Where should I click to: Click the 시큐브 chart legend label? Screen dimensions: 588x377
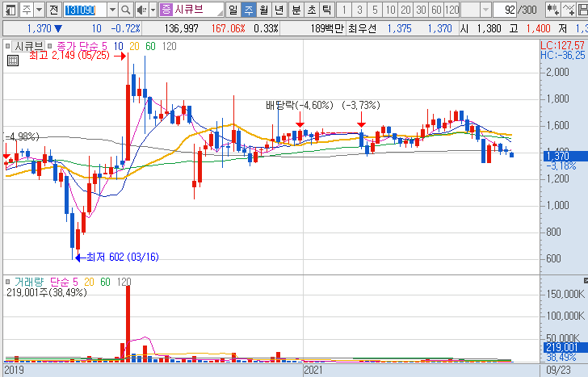(29, 47)
